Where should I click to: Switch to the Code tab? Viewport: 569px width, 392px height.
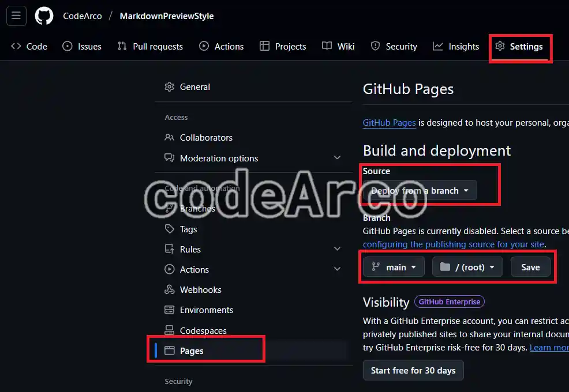pyautogui.click(x=29, y=47)
